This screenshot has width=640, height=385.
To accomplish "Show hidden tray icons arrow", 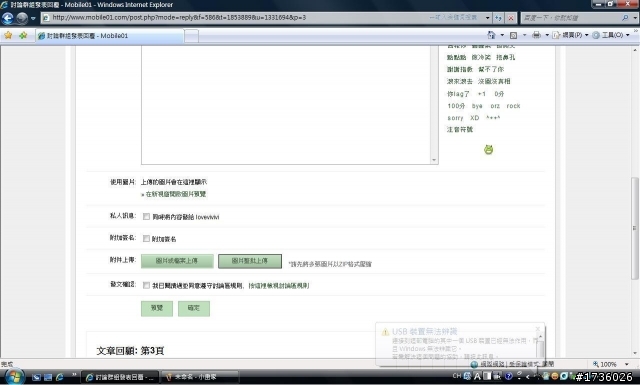I will click(528, 376).
